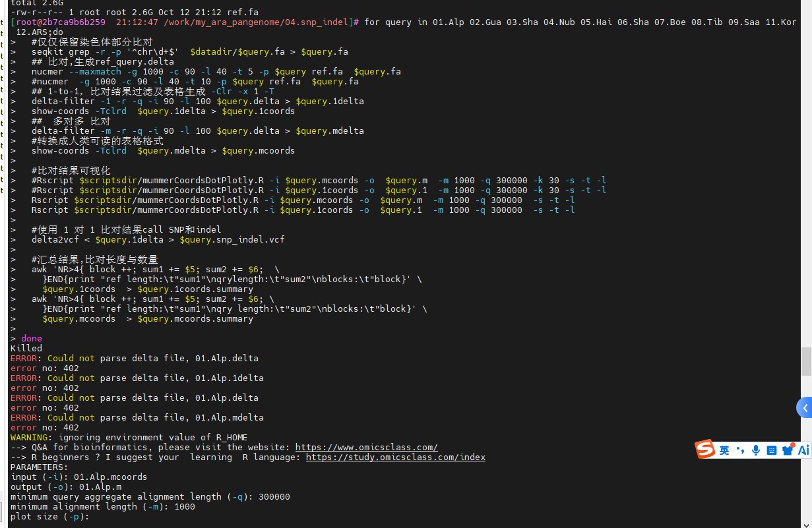
Task: Toggle the 英 Chinese/English input mode
Action: click(724, 450)
